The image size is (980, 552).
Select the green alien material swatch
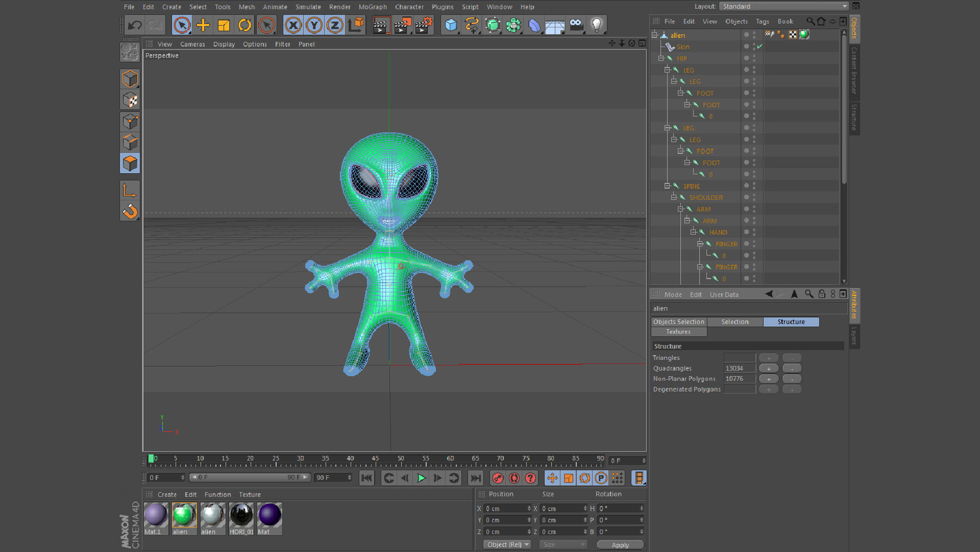click(x=183, y=516)
